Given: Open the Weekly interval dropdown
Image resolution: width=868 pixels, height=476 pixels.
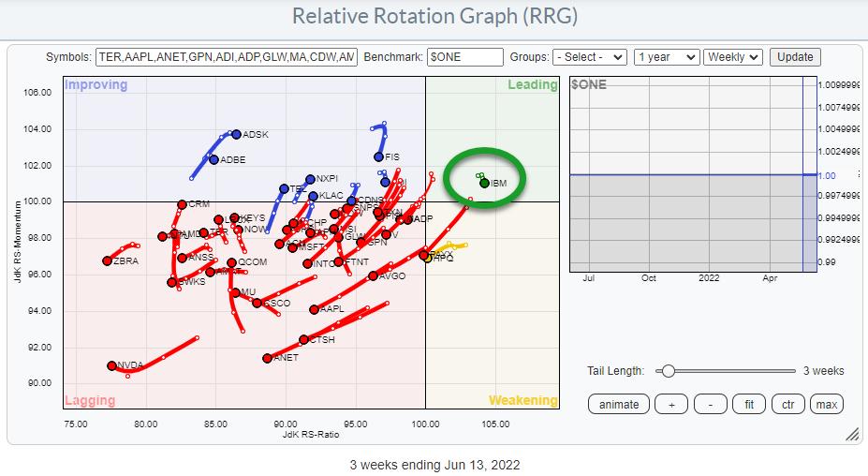Looking at the screenshot, I should [733, 57].
